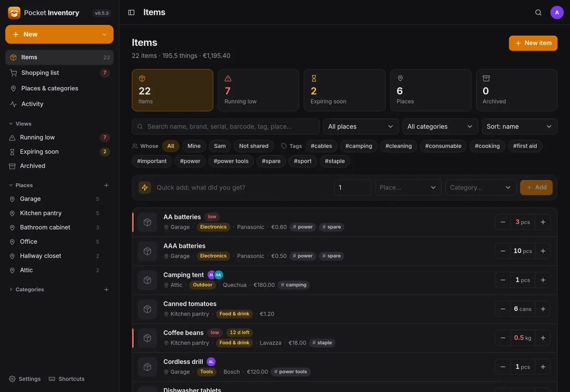Decrease Coffee beans quantity
This screenshot has width=570, height=392.
pos(503,338)
